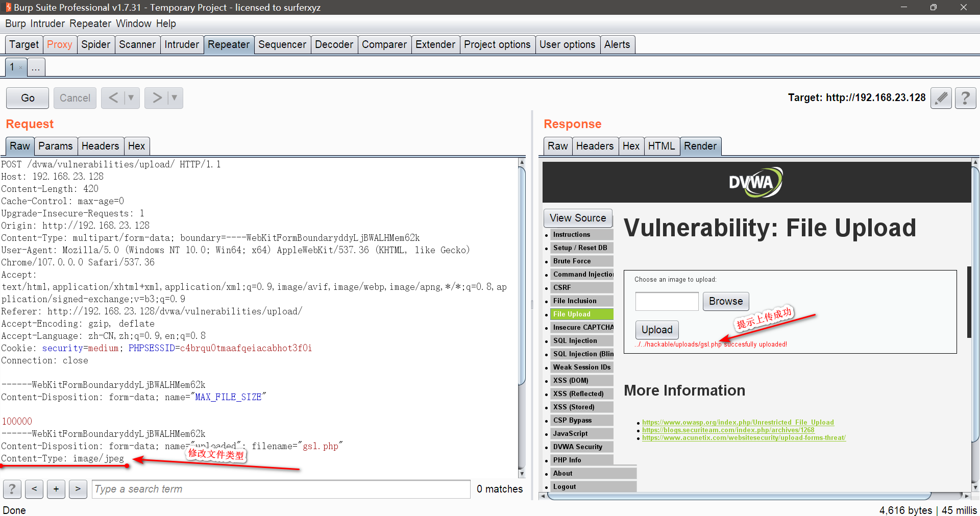Click the pencil edit target icon
This screenshot has width=980, height=516.
pyautogui.click(x=941, y=97)
